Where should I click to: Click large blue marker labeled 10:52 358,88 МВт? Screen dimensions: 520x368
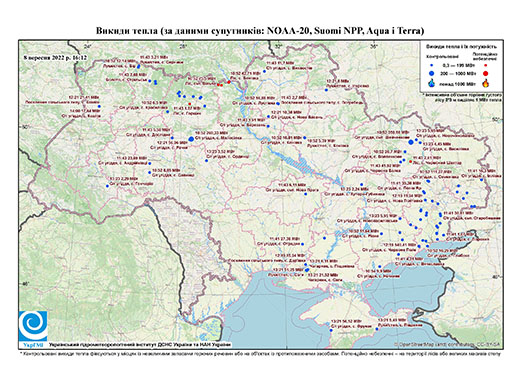(x=411, y=142)
